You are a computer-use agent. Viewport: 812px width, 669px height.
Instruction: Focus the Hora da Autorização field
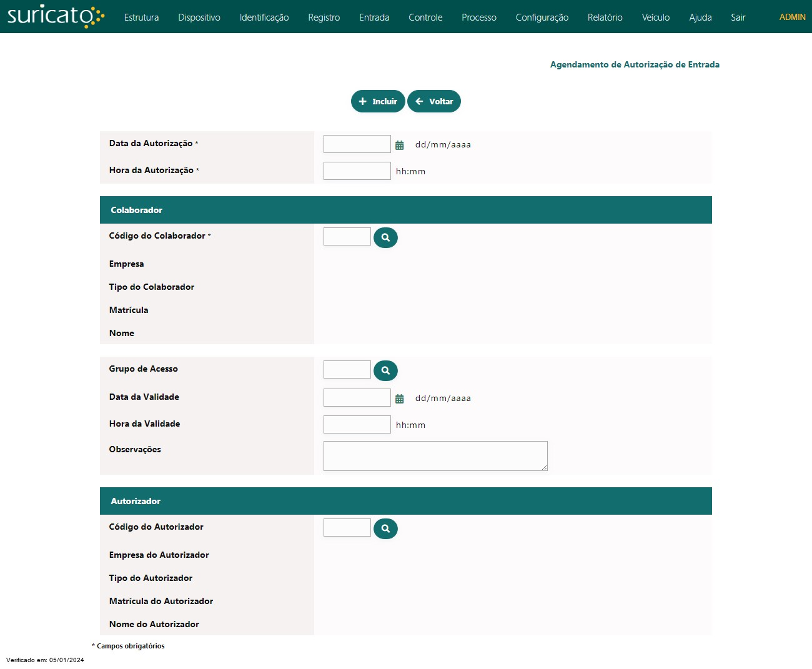click(x=357, y=171)
